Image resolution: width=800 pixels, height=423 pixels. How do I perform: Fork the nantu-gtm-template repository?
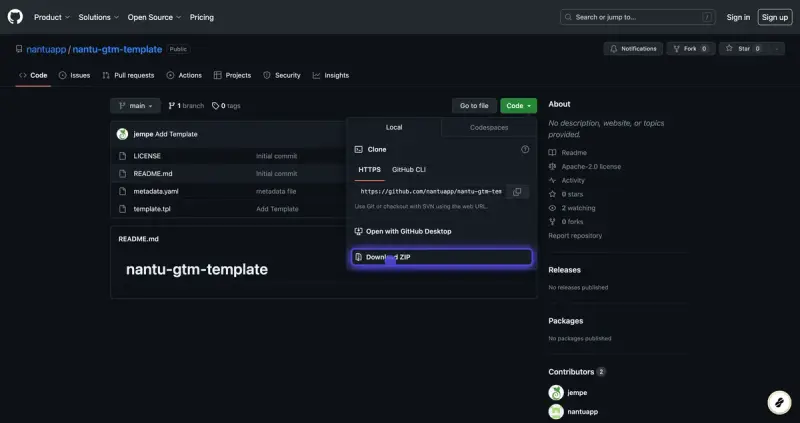[x=691, y=49]
